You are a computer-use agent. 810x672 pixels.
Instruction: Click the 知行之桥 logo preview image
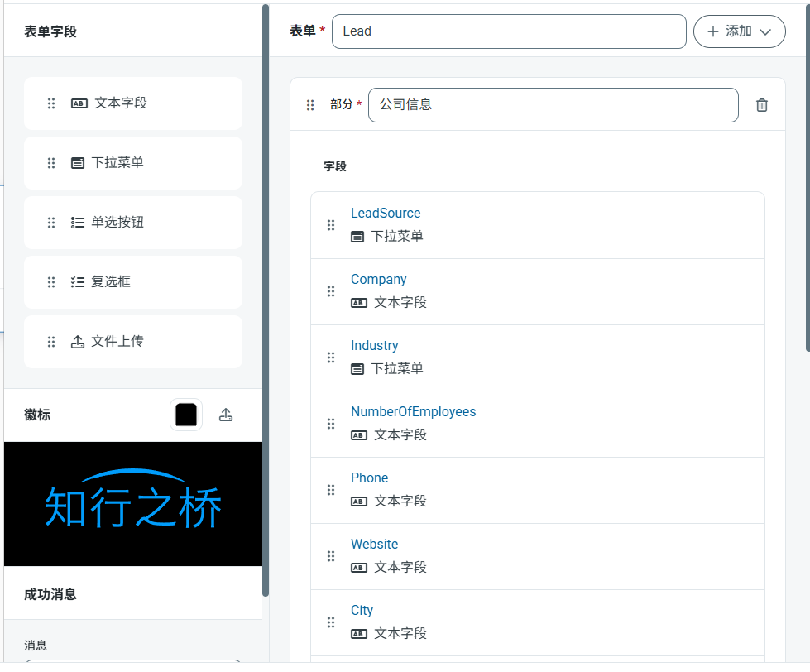(x=133, y=504)
